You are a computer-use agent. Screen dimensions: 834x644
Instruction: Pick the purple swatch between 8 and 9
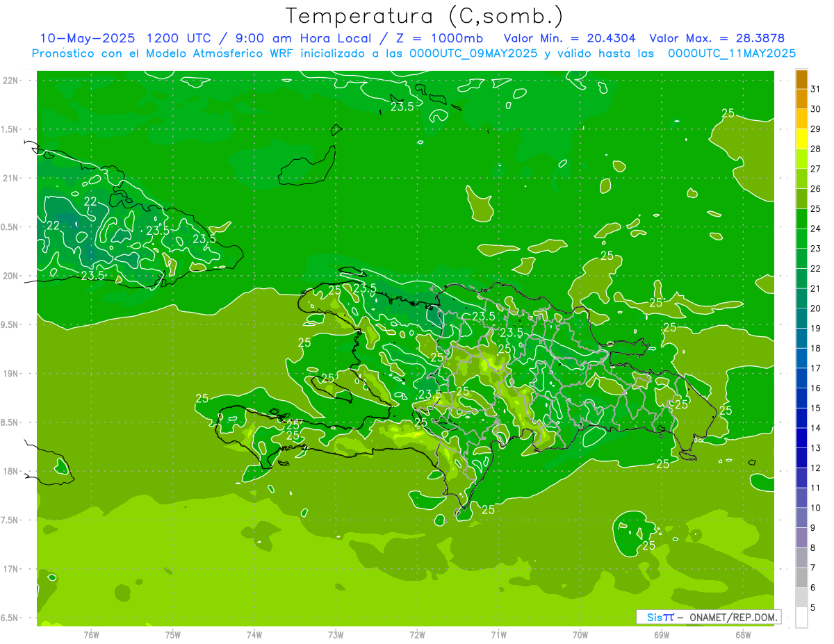801,538
